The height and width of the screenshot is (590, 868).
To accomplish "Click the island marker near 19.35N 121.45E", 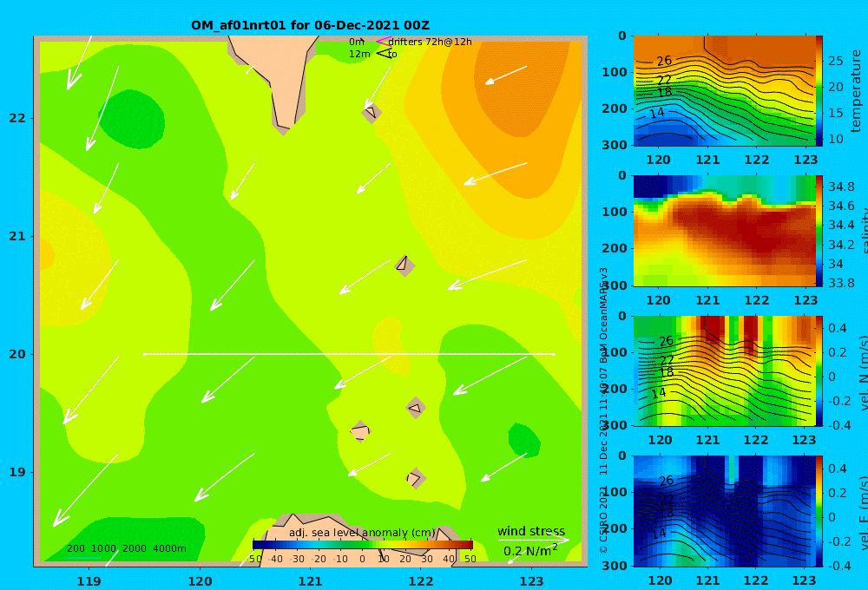I will (x=360, y=431).
